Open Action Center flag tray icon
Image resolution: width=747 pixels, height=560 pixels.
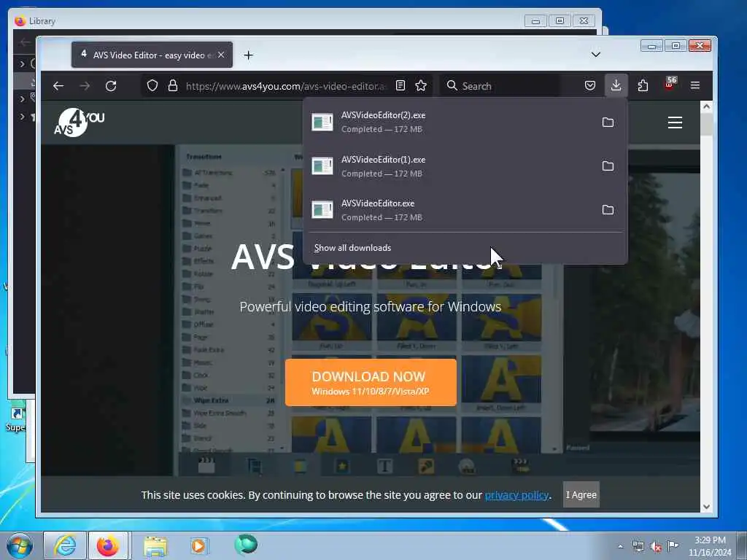point(673,545)
